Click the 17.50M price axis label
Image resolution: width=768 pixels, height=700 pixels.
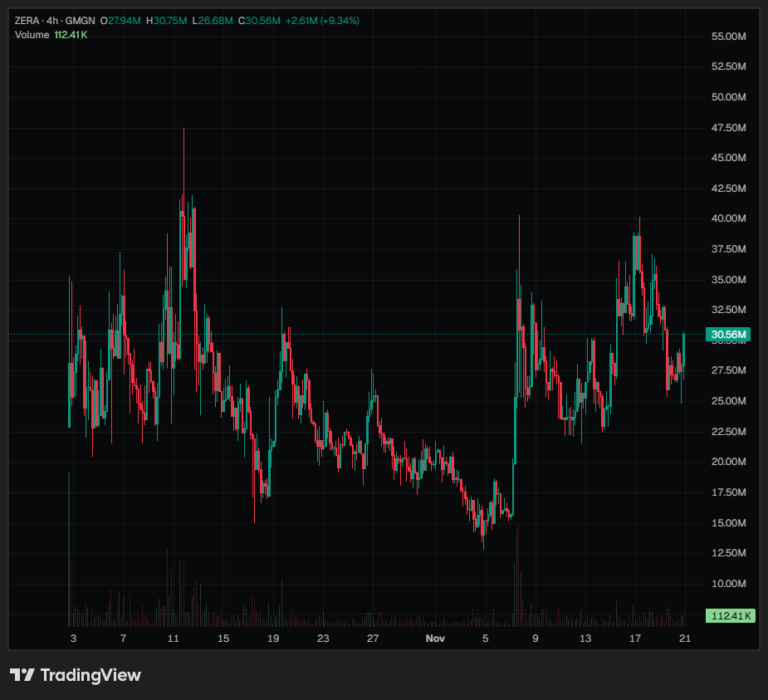point(728,492)
